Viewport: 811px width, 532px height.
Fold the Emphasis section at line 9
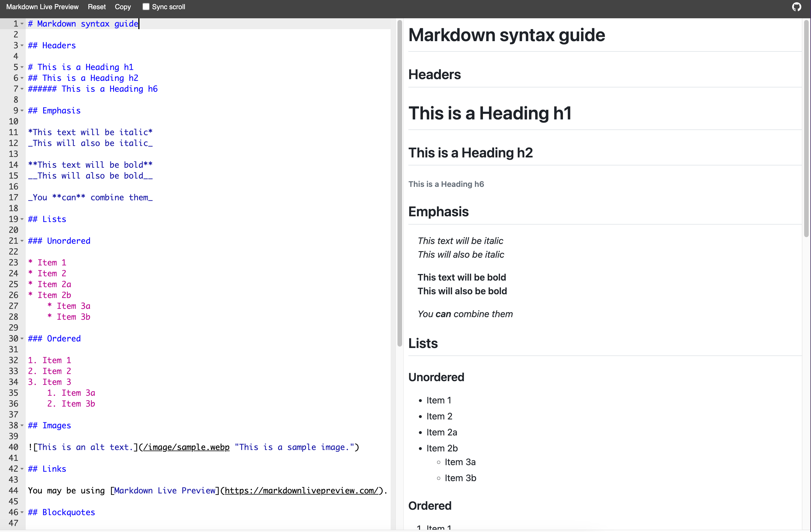(22, 111)
